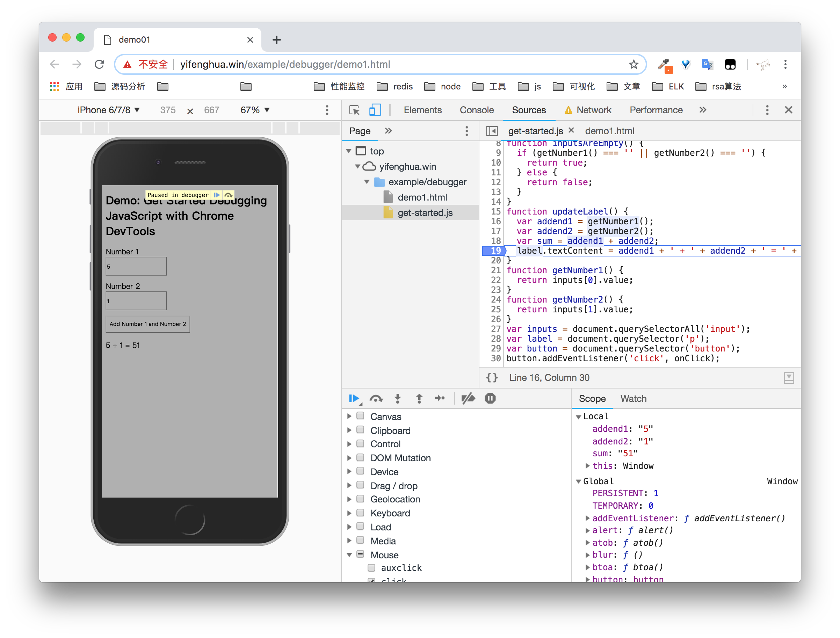This screenshot has width=840, height=638.
Task: Open device toolbar more options
Action: point(327,110)
